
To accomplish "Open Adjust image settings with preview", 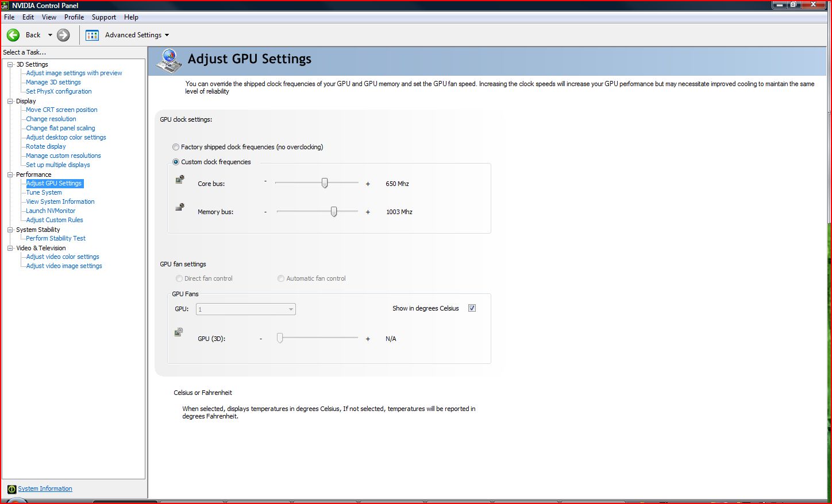I will coord(74,73).
